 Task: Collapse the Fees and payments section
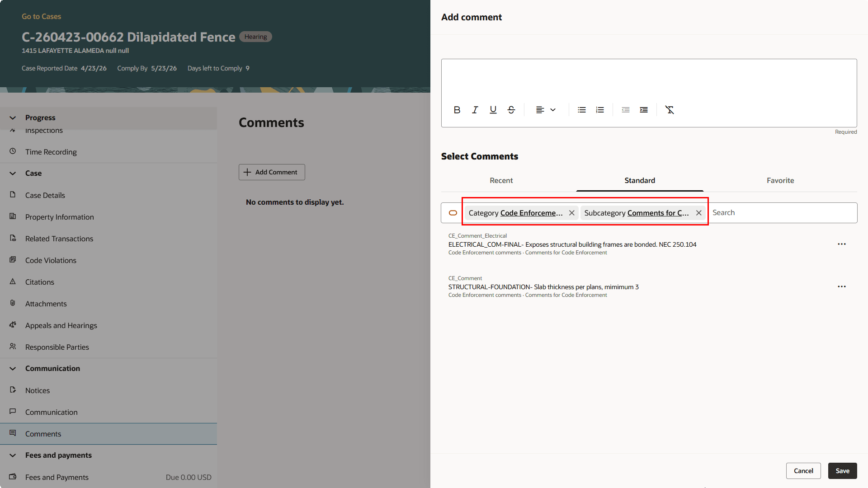pyautogui.click(x=13, y=455)
